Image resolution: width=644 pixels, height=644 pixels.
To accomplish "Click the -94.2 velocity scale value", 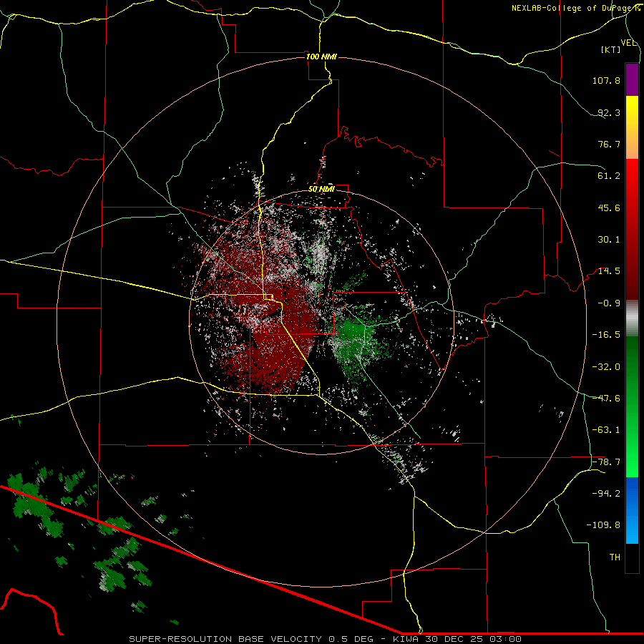I will pos(606,493).
